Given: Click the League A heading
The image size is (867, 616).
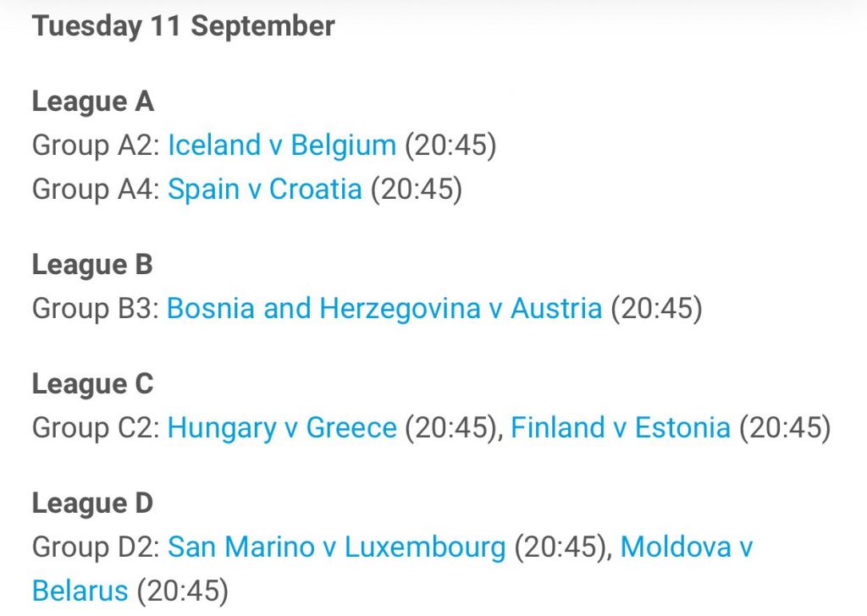Looking at the screenshot, I should (x=93, y=102).
